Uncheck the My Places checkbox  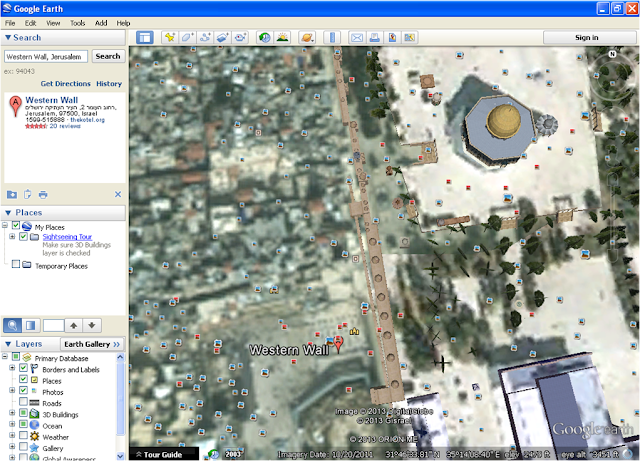coord(16,225)
